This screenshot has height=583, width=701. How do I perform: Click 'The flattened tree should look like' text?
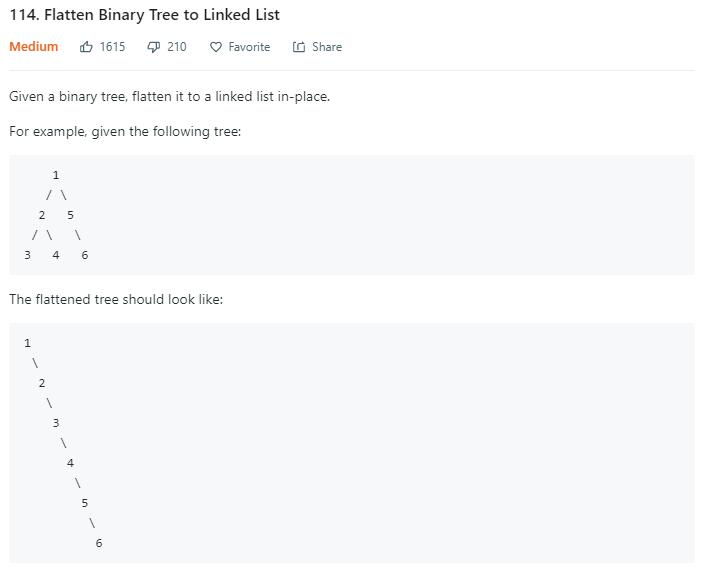click(116, 299)
